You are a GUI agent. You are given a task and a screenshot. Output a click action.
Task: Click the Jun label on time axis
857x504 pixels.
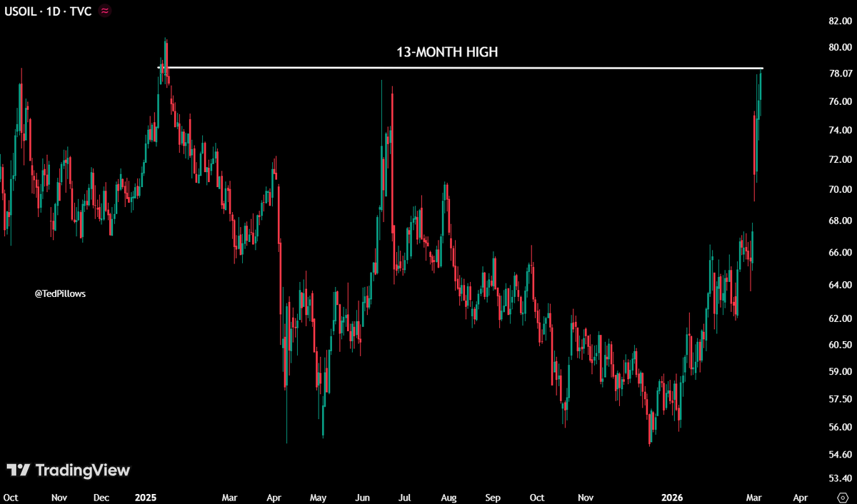362,497
